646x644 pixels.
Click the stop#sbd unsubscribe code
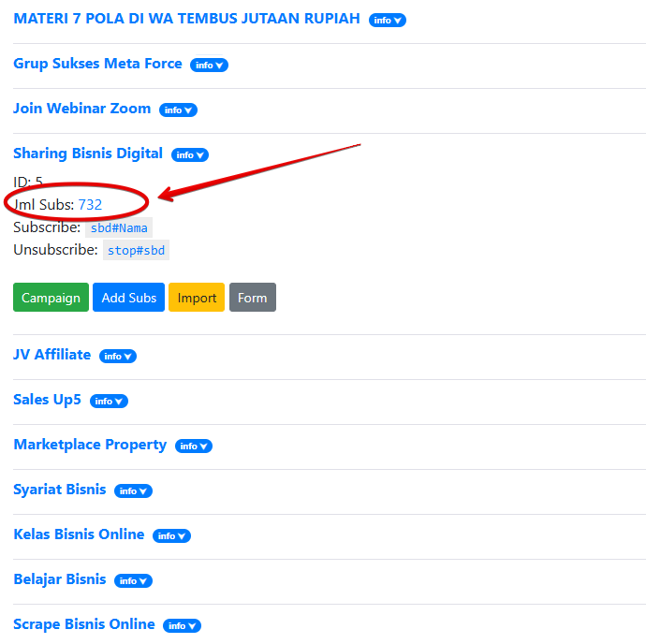pyautogui.click(x=135, y=250)
